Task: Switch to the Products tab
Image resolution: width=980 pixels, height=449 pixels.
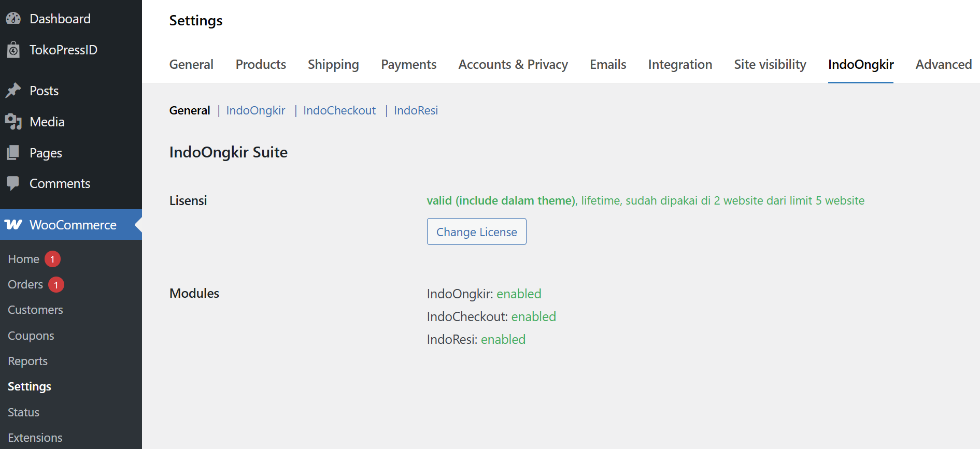Action: (261, 64)
